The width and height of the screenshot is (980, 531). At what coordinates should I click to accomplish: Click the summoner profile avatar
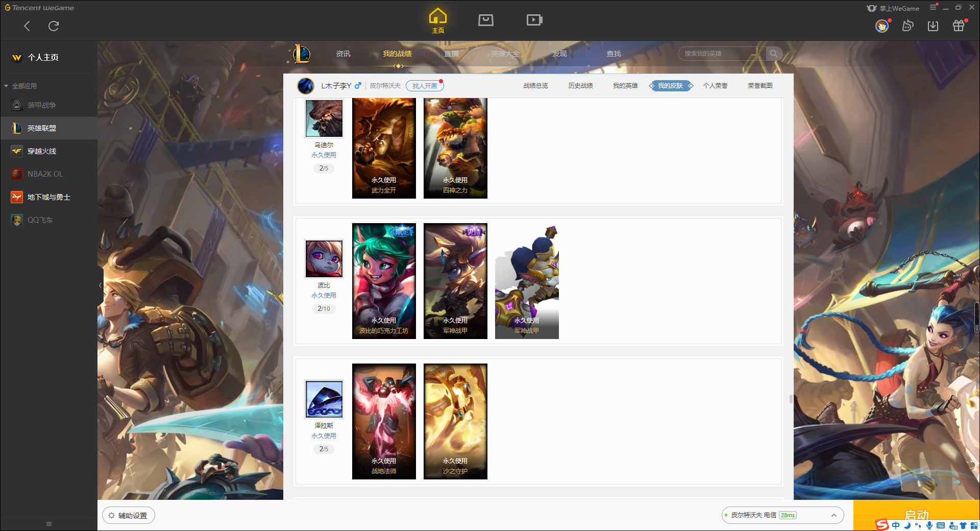(x=306, y=86)
